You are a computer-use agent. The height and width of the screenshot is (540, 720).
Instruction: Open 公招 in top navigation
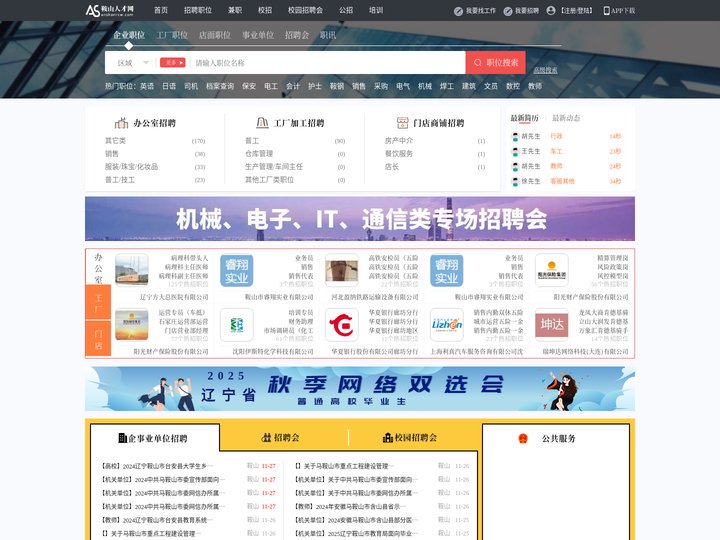(x=346, y=10)
